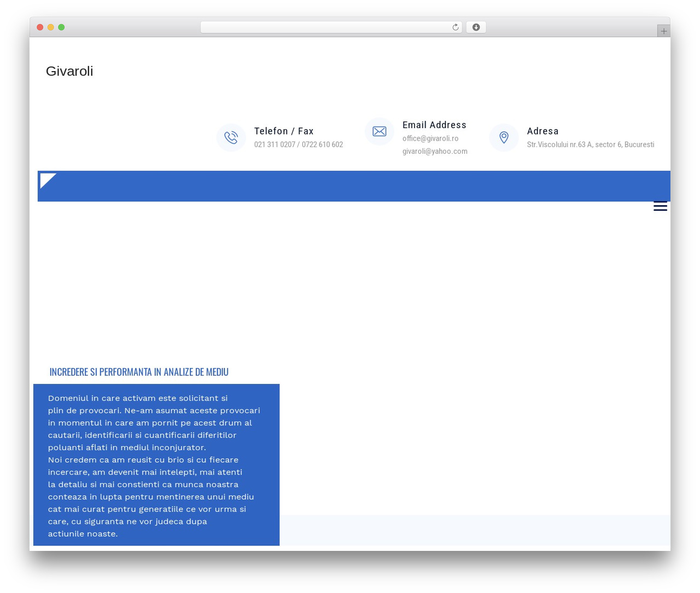Click the office@givaroli.ro email
Image resolution: width=700 pixels, height=593 pixels.
(430, 138)
